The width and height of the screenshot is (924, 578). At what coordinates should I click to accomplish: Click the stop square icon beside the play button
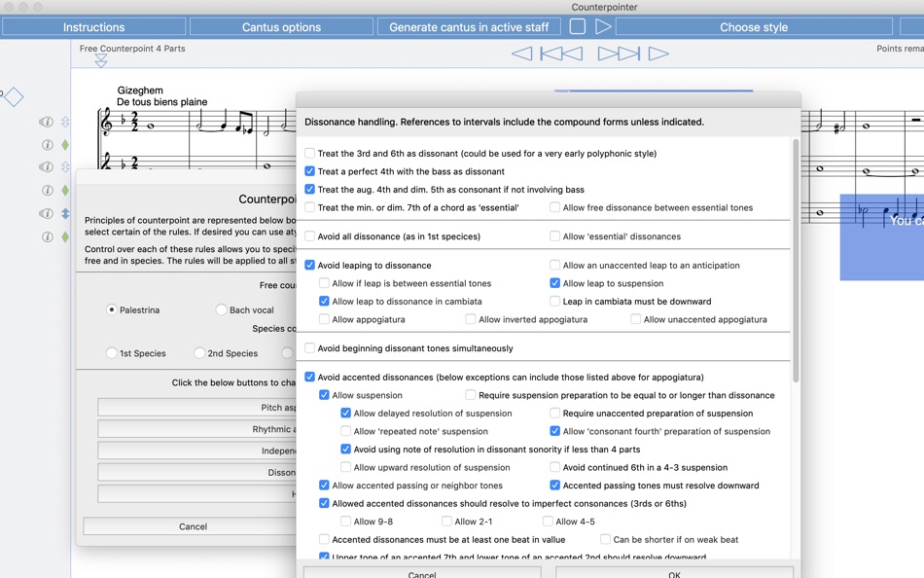tap(577, 26)
